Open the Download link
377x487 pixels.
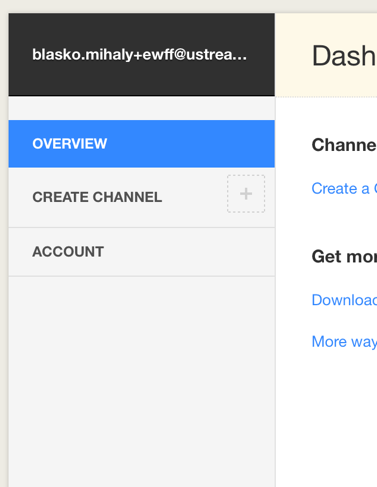[x=344, y=300]
